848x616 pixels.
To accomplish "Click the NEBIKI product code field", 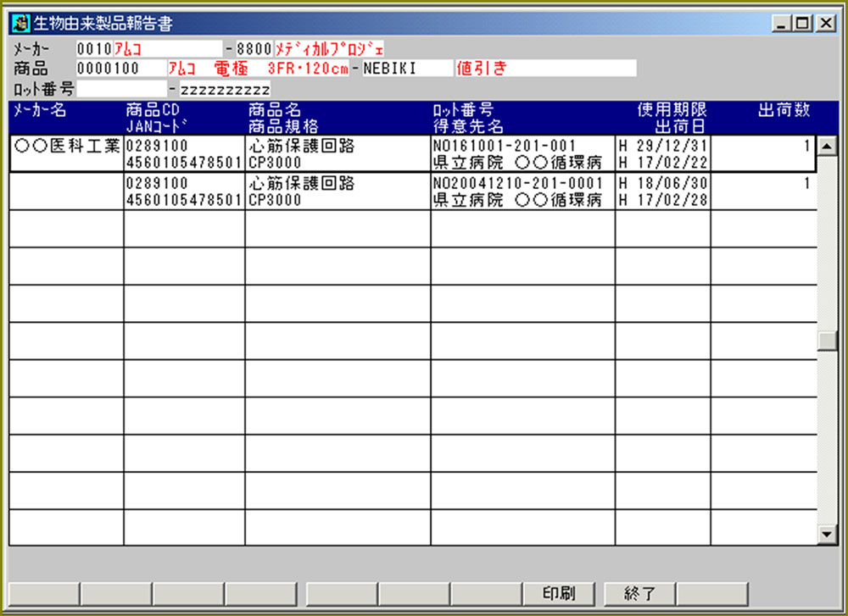I will tap(405, 69).
